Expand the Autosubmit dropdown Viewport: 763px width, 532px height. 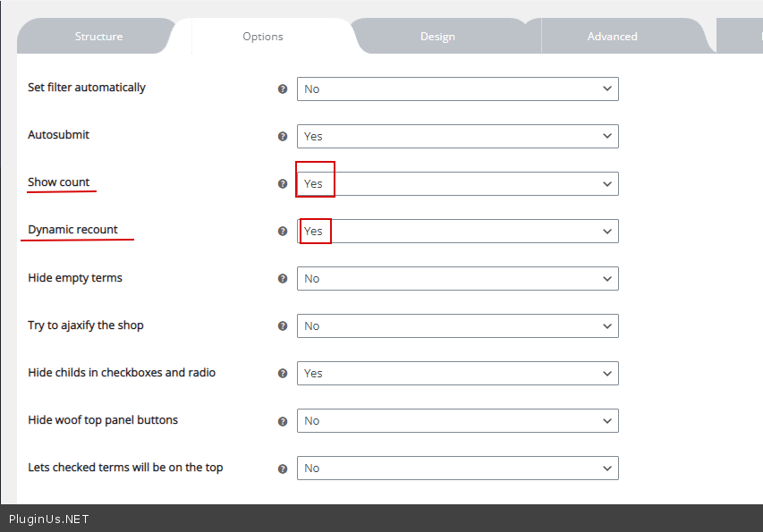coord(457,137)
